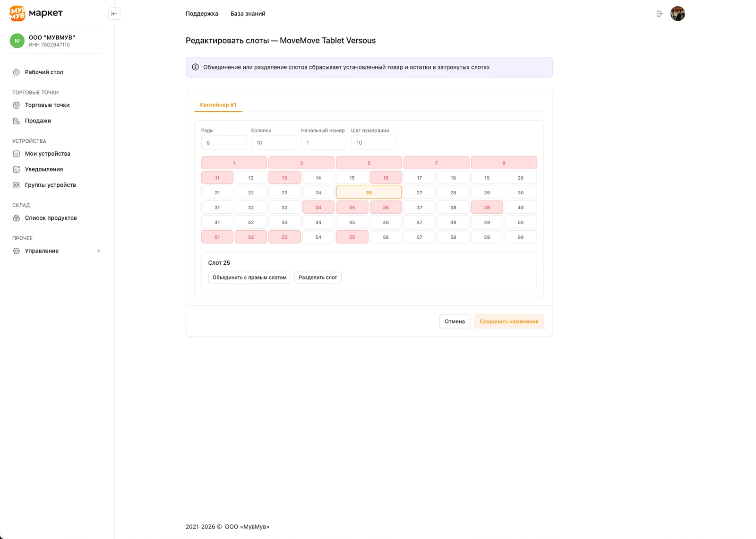Select merged slot 5 in the grid
The image size is (756, 539).
(369, 163)
